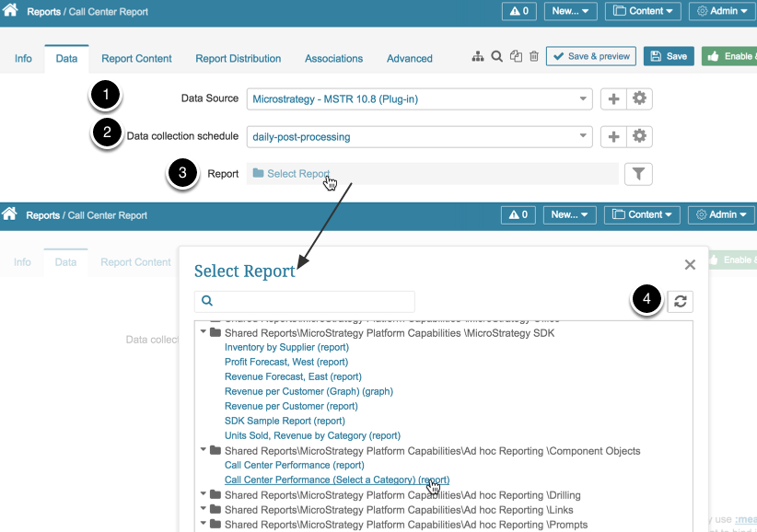Click the alert warning counter in upper header
The image size is (757, 532).
tap(519, 11)
